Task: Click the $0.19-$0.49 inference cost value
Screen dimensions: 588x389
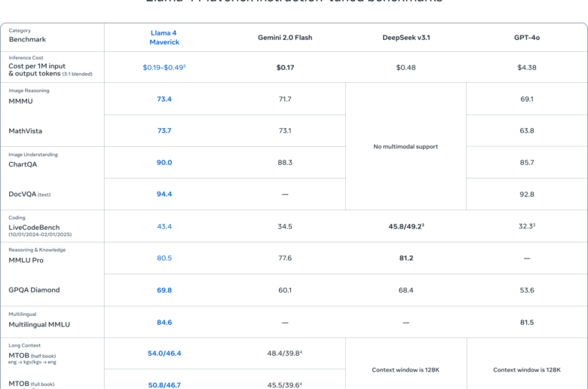Action: [164, 68]
